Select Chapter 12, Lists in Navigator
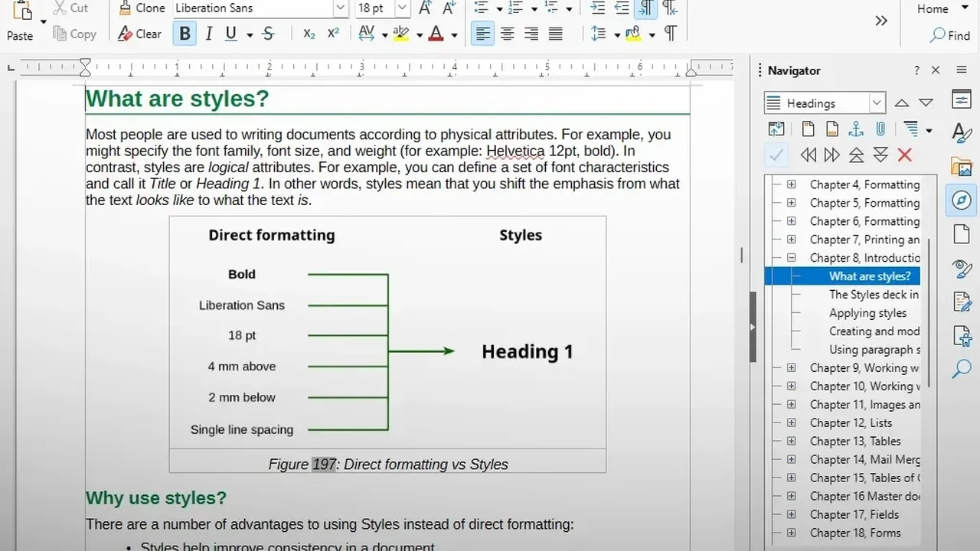The width and height of the screenshot is (980, 551). [x=851, y=423]
